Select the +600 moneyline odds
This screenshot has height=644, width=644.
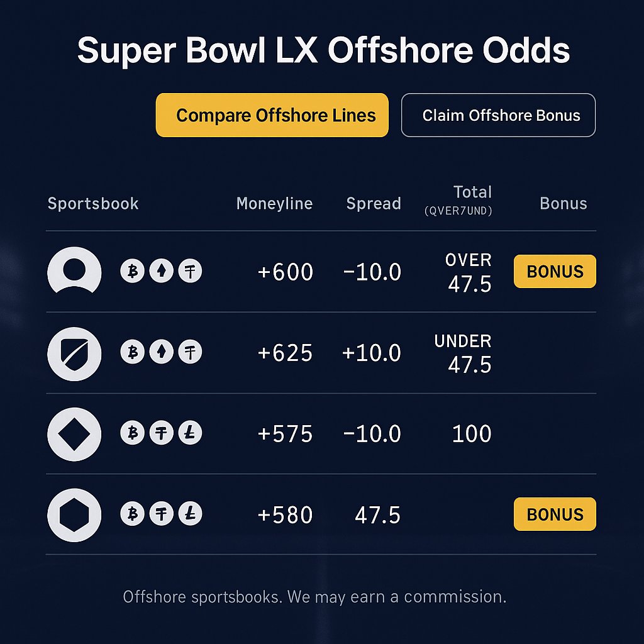[285, 271]
